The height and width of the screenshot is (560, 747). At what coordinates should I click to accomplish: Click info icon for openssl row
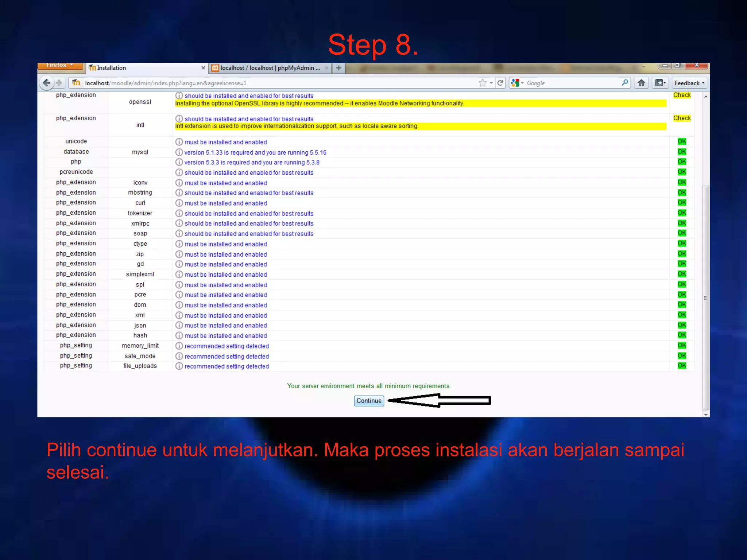tap(179, 96)
